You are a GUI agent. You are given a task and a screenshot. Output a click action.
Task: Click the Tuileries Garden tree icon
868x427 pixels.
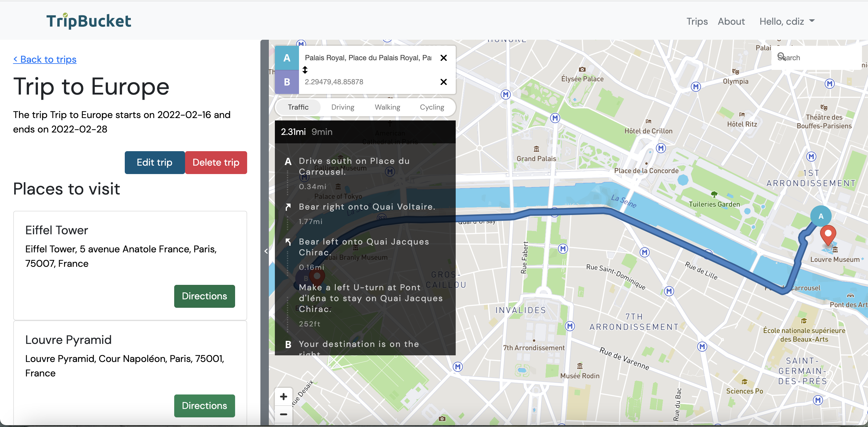pyautogui.click(x=714, y=194)
